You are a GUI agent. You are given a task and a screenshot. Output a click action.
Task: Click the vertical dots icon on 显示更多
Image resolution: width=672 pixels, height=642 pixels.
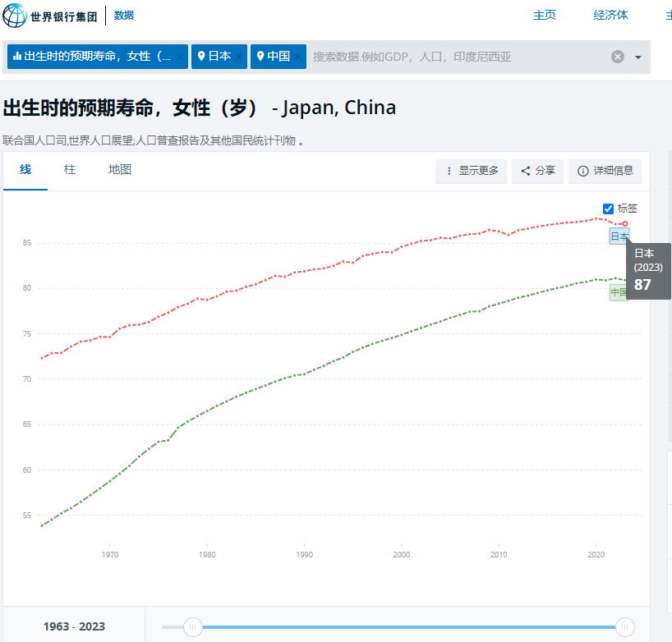(449, 171)
